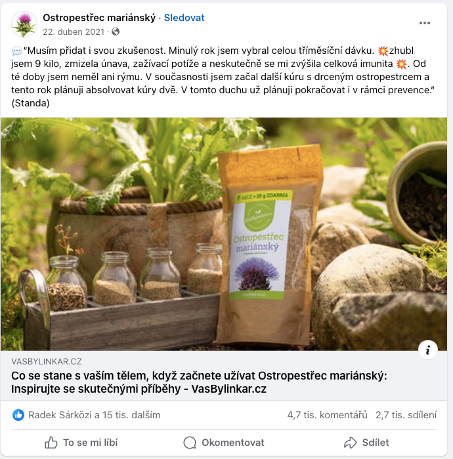Click the info icon on the link image

[428, 350]
